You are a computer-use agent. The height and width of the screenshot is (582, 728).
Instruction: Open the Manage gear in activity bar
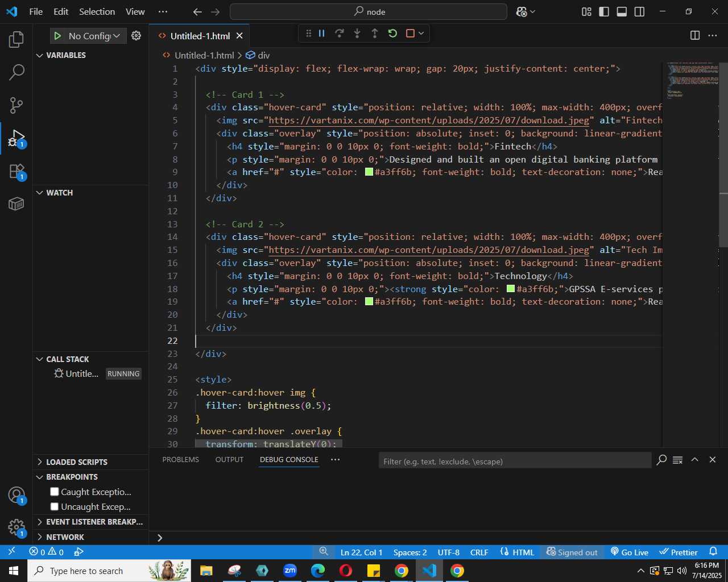pyautogui.click(x=16, y=527)
